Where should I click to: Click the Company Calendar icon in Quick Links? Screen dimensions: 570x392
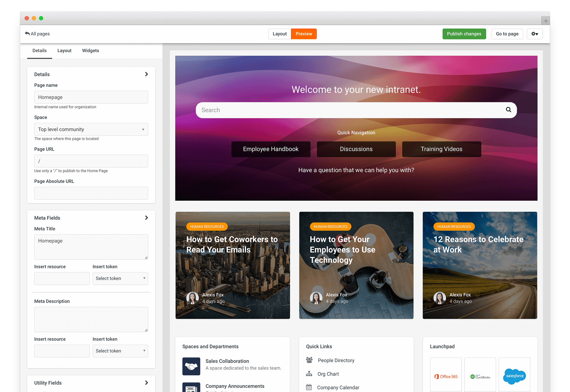tap(309, 387)
